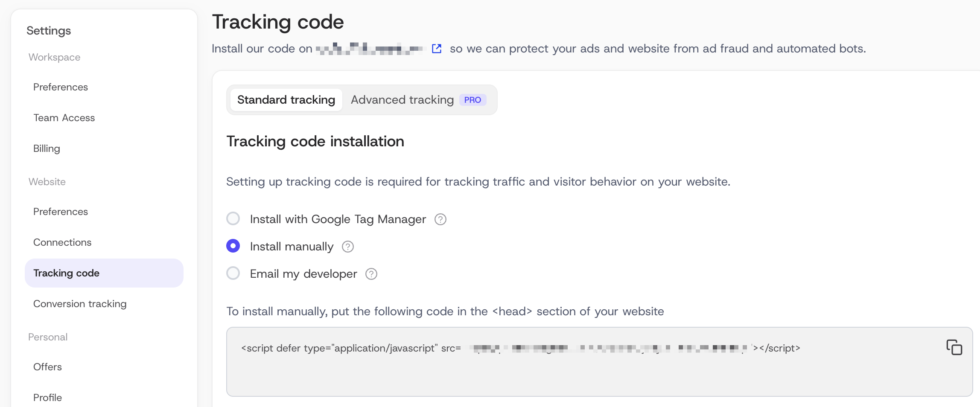Click the Settings panel title

point(49,31)
